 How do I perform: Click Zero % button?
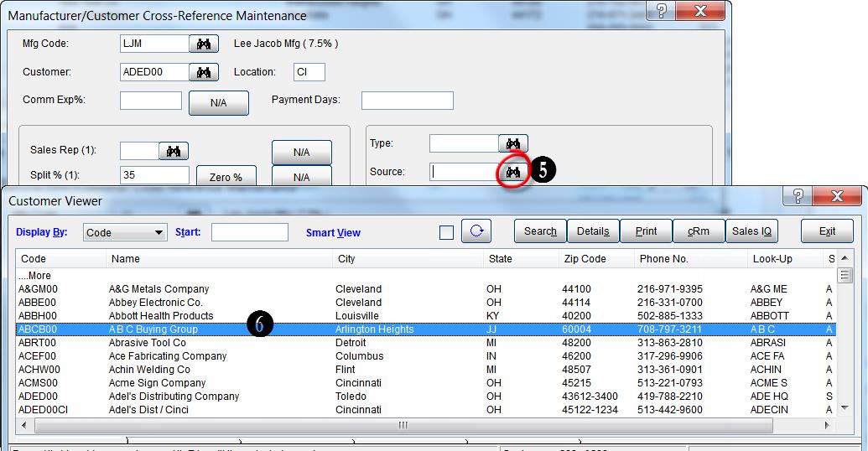[226, 177]
